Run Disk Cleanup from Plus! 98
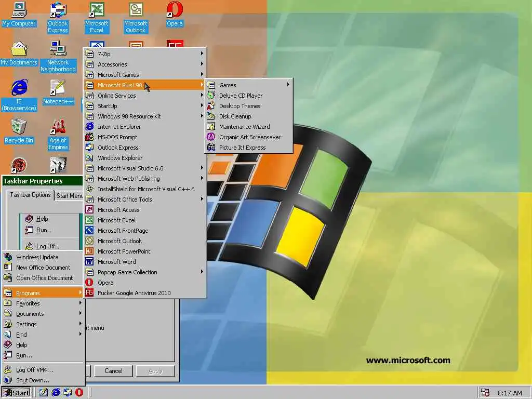This screenshot has width=532, height=399. 249,116
